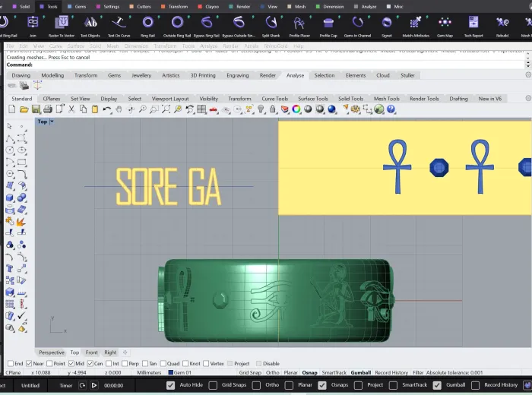The image size is (532, 395).
Task: Enable the Point object snap
Action: 49,363
